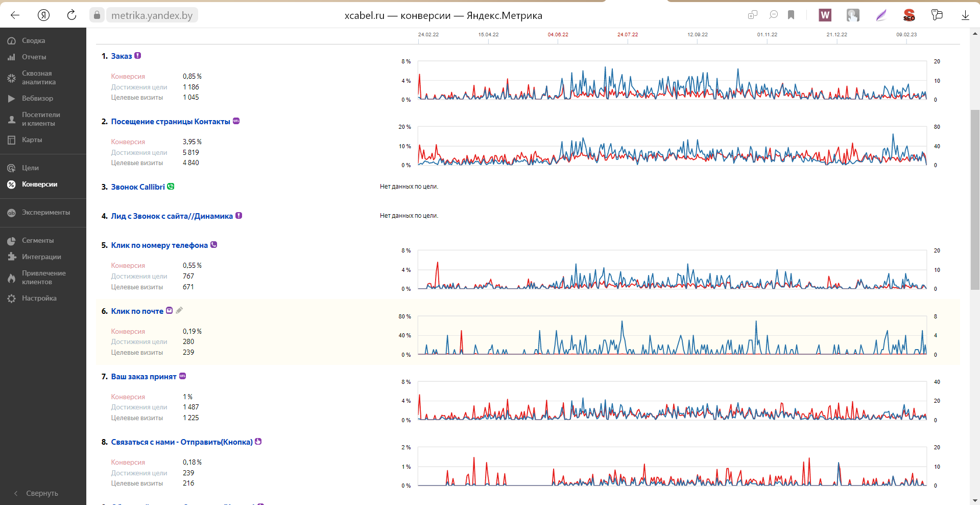Select Сегменты in the sidebar menu

(37, 240)
